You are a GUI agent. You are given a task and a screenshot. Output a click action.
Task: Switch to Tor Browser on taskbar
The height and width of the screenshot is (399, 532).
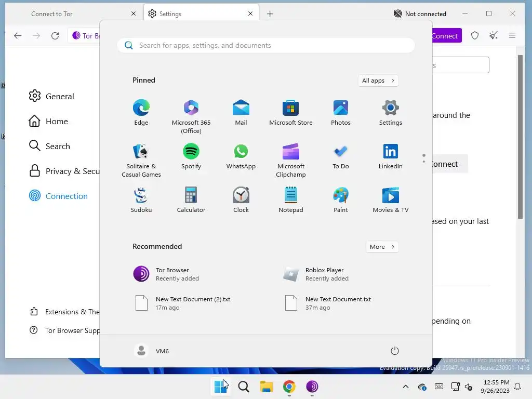click(312, 387)
